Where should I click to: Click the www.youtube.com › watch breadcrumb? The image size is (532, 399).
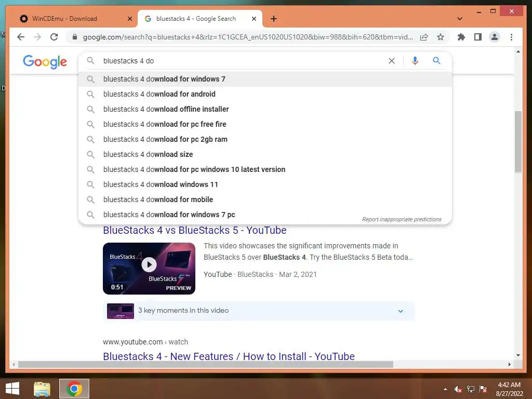[x=145, y=342]
